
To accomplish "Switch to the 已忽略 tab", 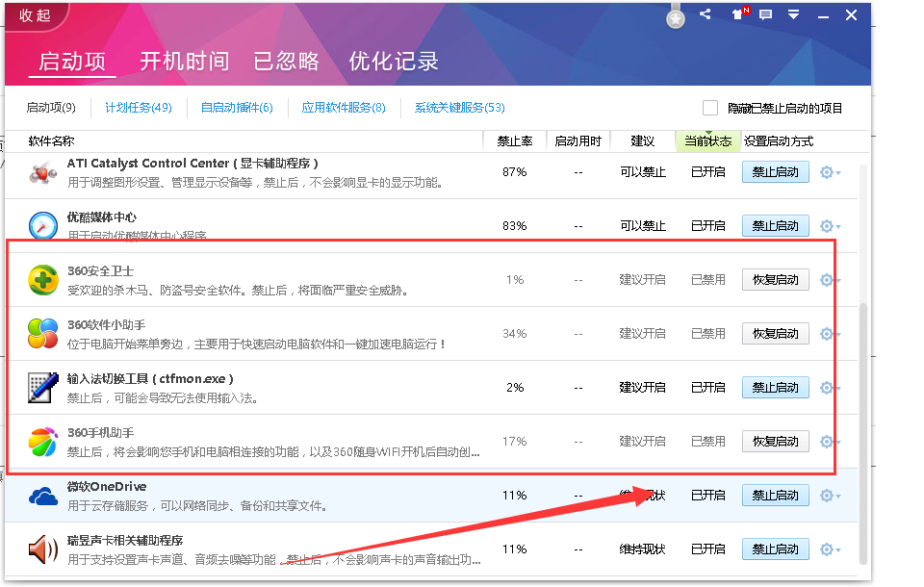I will click(286, 62).
